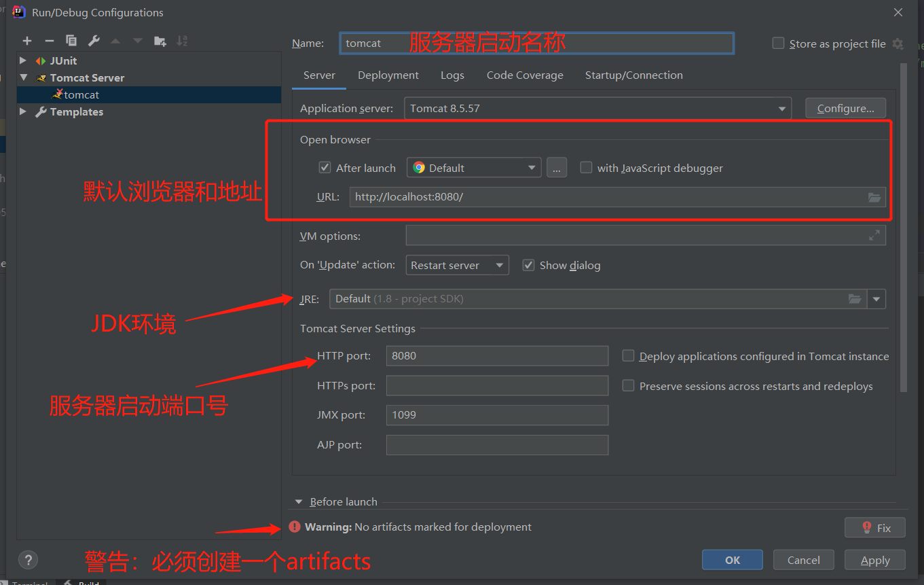Viewport: 924px width, 585px height.
Task: Move configuration up arrow icon
Action: 115,41
